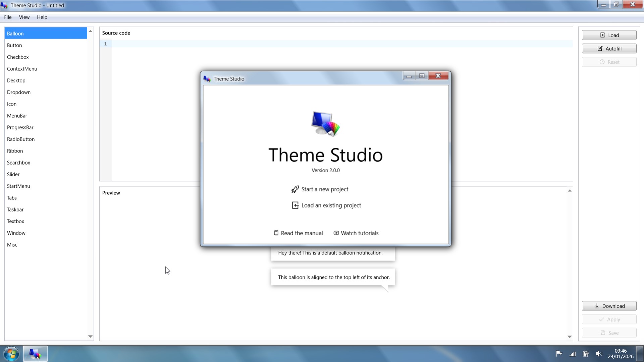Image resolution: width=644 pixels, height=362 pixels.
Task: Click the volume icon in the system tray
Action: [x=599, y=354]
